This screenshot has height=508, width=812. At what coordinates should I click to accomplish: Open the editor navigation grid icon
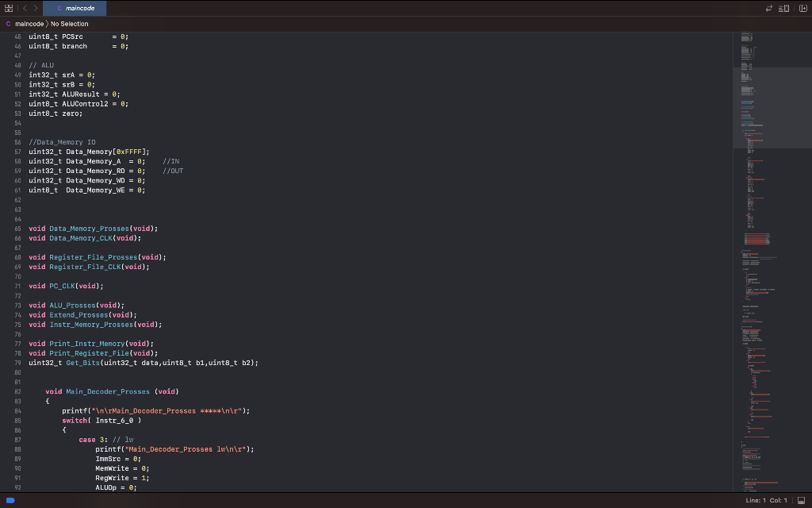[9, 8]
